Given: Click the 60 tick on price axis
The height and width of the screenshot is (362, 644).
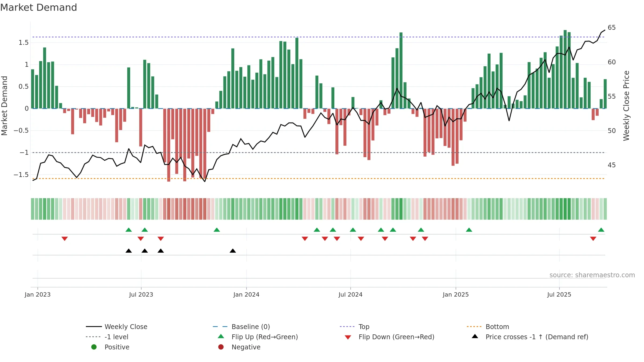Looking at the screenshot, I should tap(612, 62).
